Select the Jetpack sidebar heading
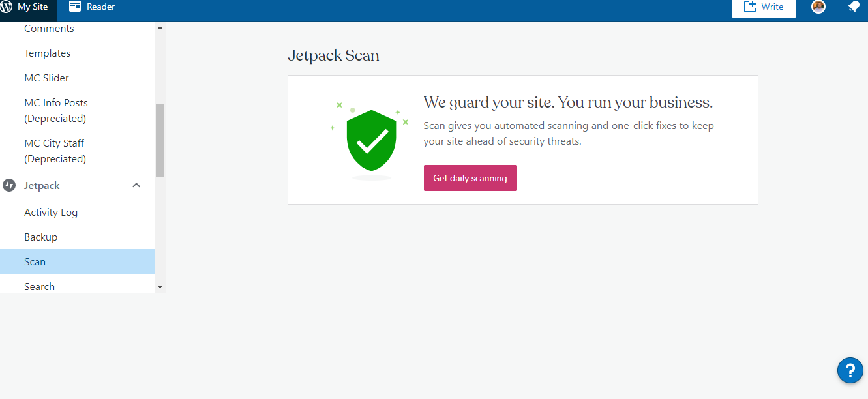Image resolution: width=868 pixels, height=399 pixels. [42, 186]
